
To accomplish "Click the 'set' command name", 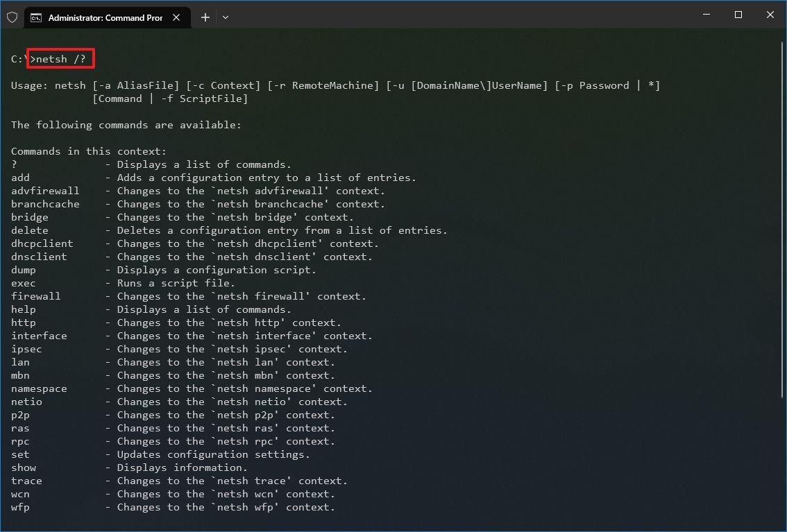I will pyautogui.click(x=20, y=454).
